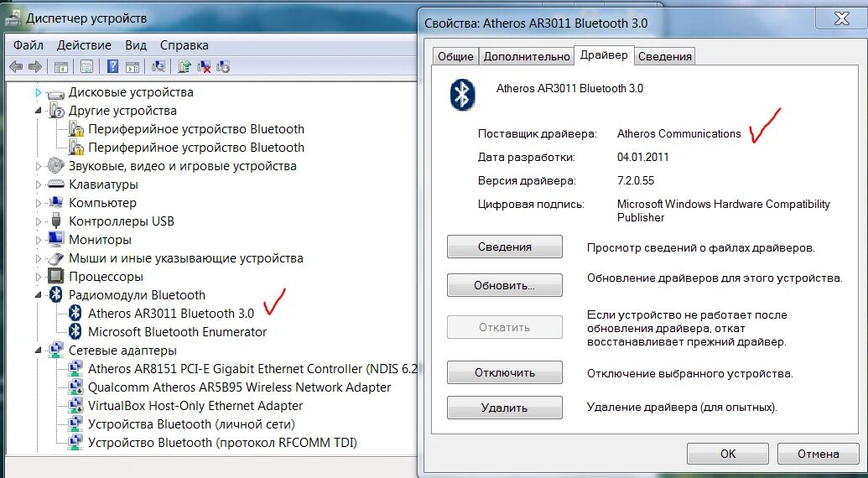
Task: Expand Мыши и иные указывающие устройства
Action: coord(39,258)
